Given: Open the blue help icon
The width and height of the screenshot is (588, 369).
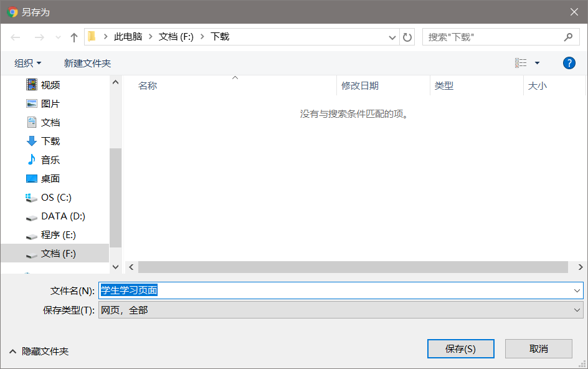Looking at the screenshot, I should point(569,63).
